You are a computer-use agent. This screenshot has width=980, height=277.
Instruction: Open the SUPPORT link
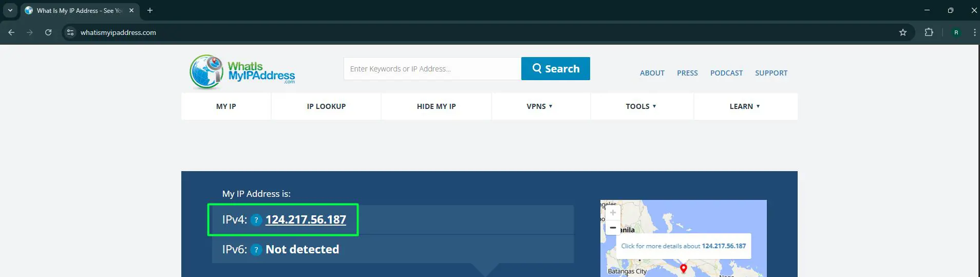pyautogui.click(x=771, y=73)
